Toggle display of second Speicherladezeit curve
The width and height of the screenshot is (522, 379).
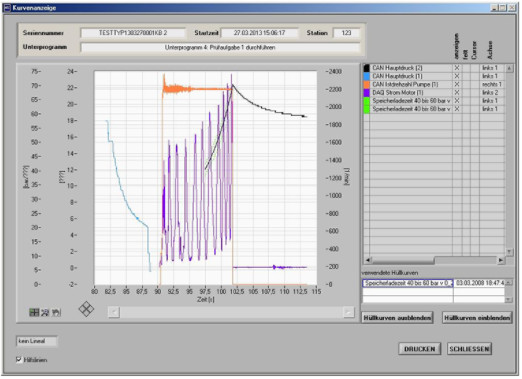point(457,109)
